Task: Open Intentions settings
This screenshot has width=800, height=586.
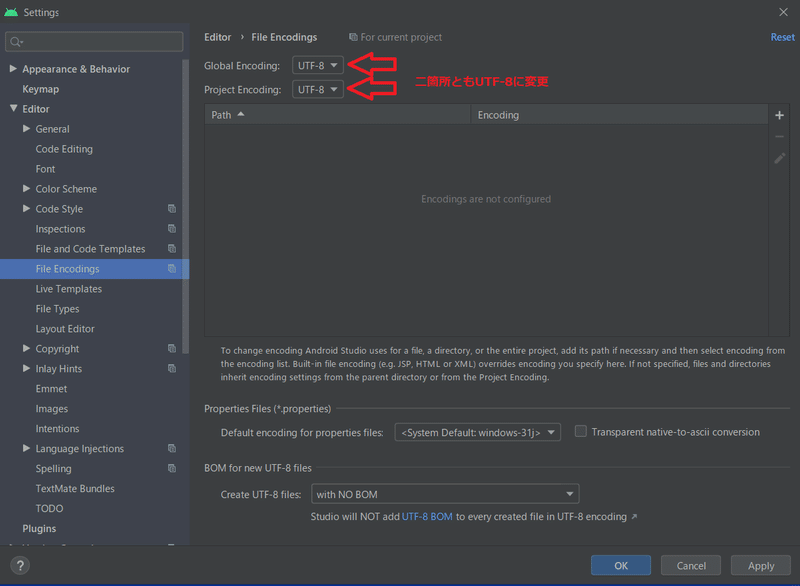Action: coord(57,428)
